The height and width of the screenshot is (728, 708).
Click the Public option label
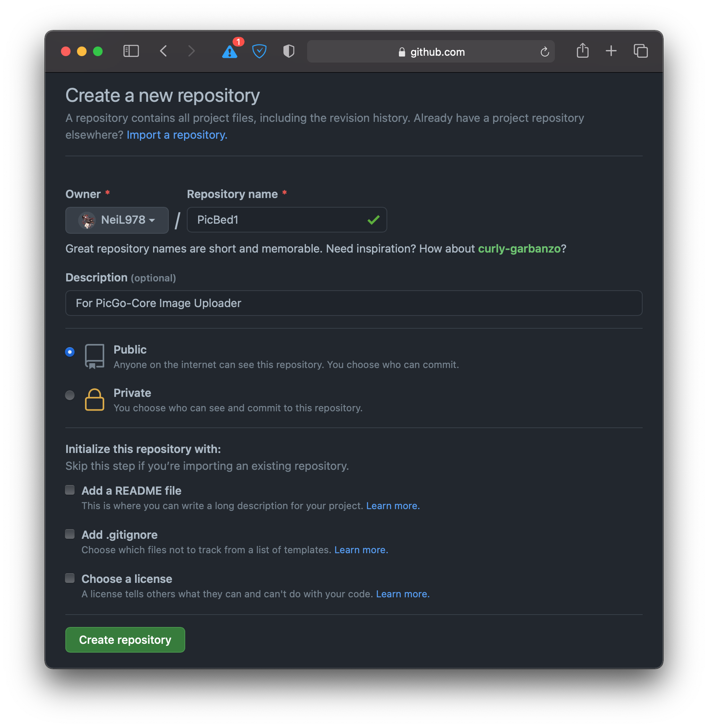coord(130,350)
